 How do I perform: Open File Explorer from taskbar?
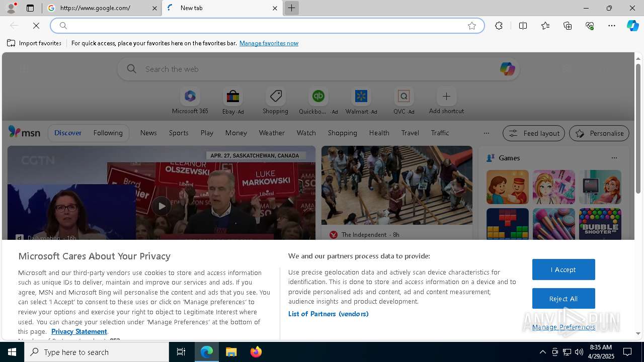click(231, 352)
